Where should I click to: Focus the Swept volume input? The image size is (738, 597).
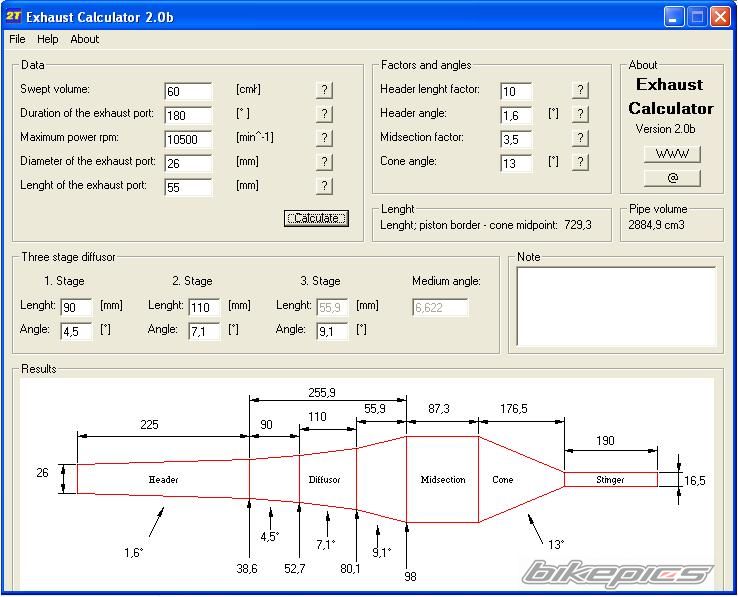point(188,91)
